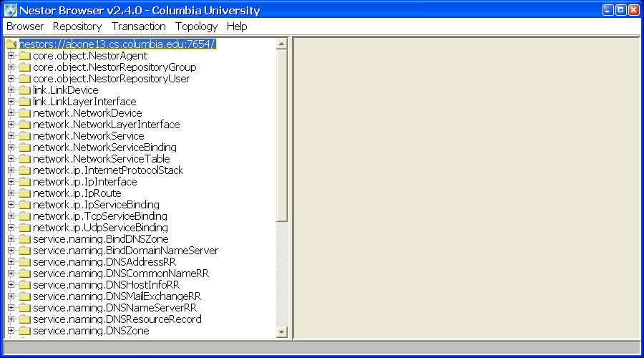Select the network.ip.InternetProtocolStack entry
Image resolution: width=644 pixels, height=358 pixels.
107,170
